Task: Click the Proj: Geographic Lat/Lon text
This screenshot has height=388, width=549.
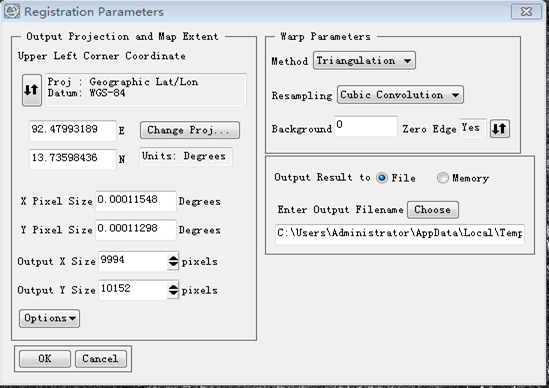Action: coord(123,82)
